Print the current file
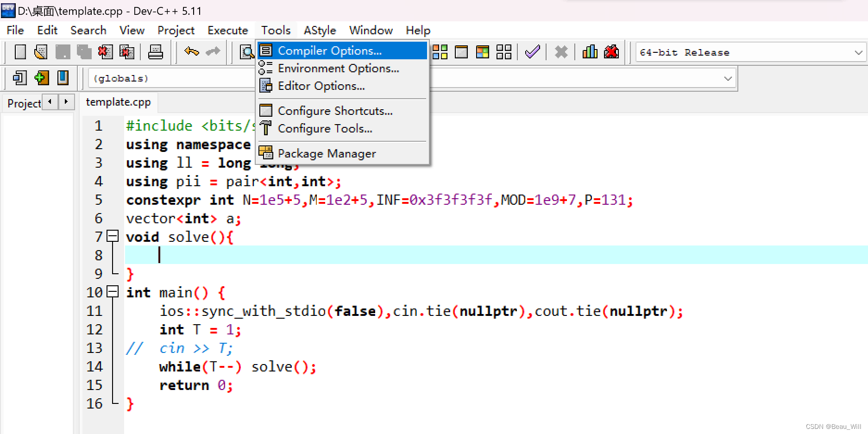The image size is (868, 434). 156,52
